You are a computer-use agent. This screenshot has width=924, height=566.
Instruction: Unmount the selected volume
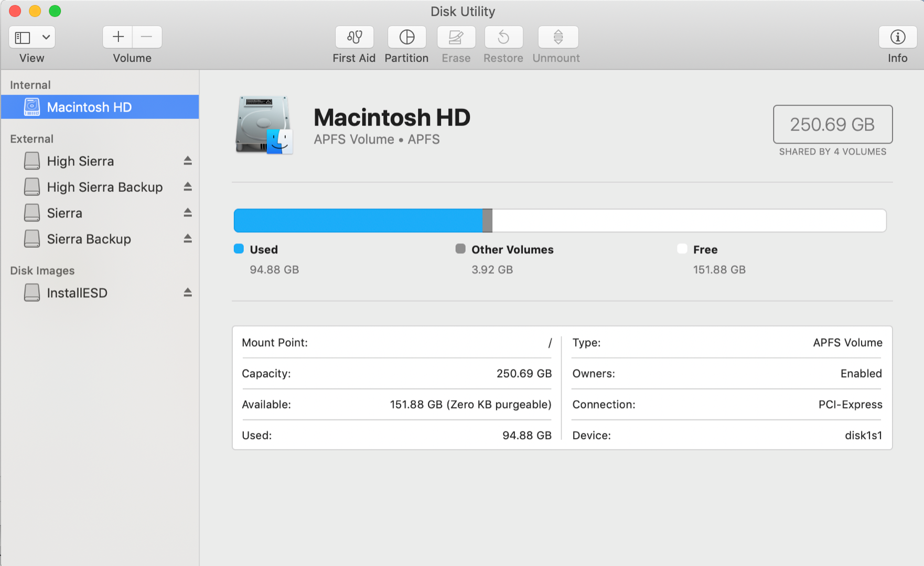[x=557, y=37]
